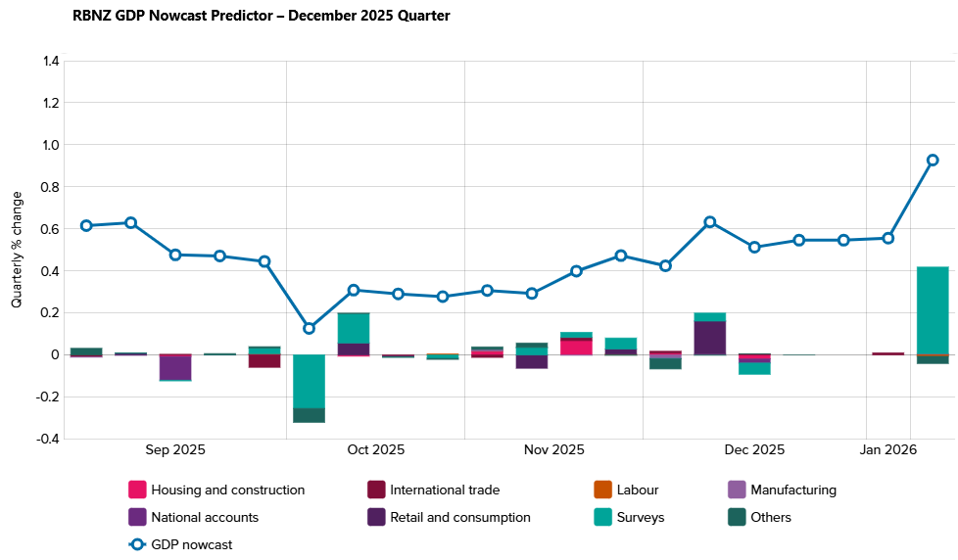Click the pink Housing and construction legend swatch
958x560 pixels.
137,490
